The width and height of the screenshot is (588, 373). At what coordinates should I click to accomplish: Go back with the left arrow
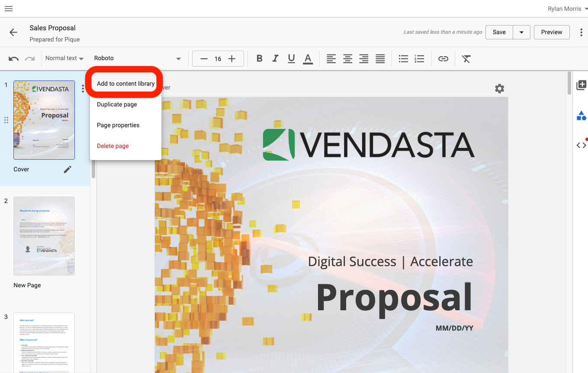point(13,32)
